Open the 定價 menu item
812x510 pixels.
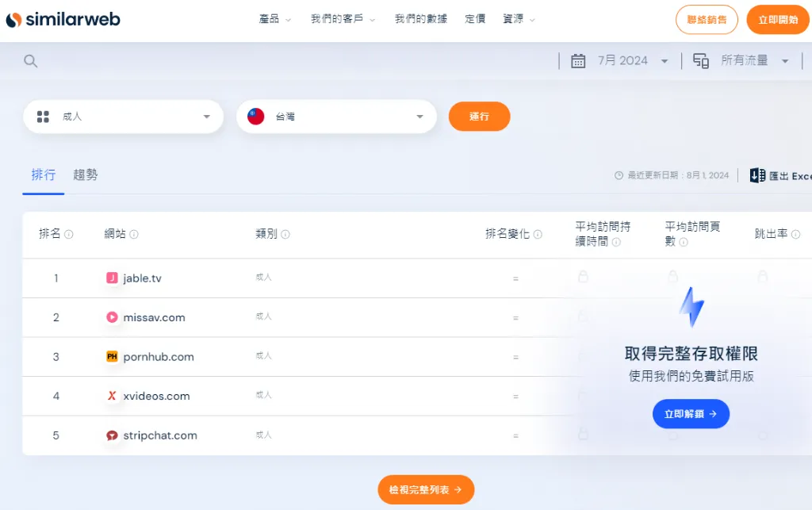pos(475,19)
